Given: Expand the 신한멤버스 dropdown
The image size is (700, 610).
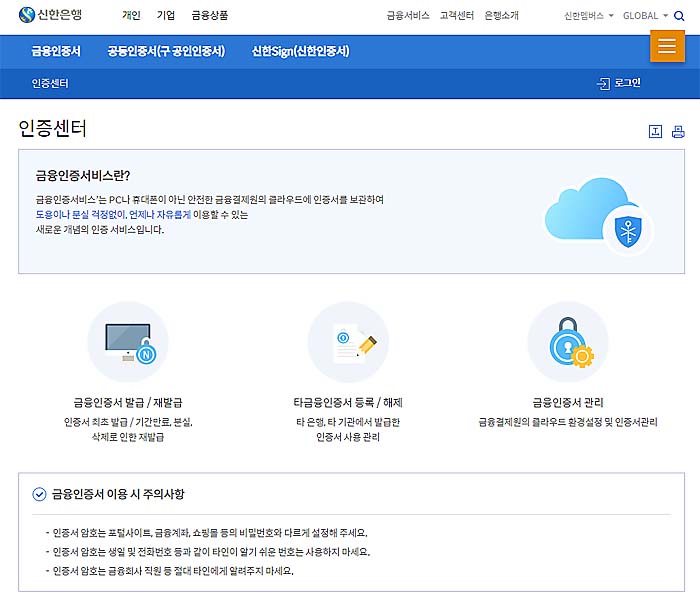Looking at the screenshot, I should pyautogui.click(x=588, y=16).
